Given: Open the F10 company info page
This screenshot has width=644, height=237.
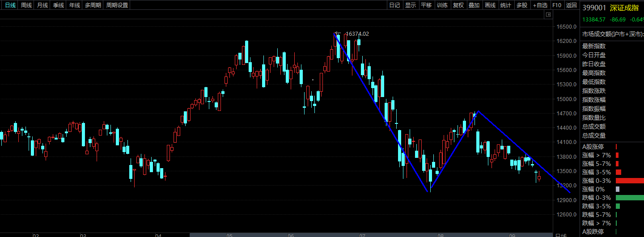Looking at the screenshot, I should (557, 5).
